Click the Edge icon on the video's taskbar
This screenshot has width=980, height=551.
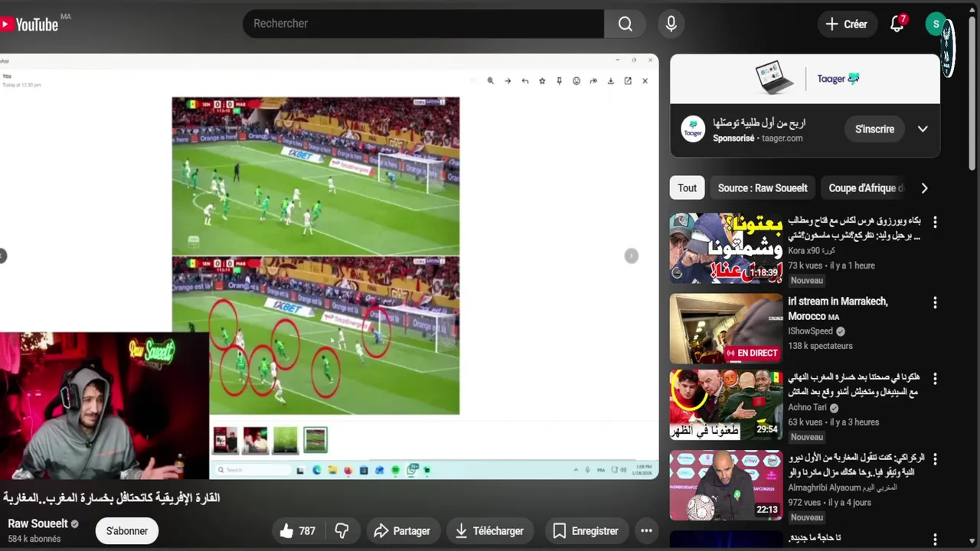(316, 470)
